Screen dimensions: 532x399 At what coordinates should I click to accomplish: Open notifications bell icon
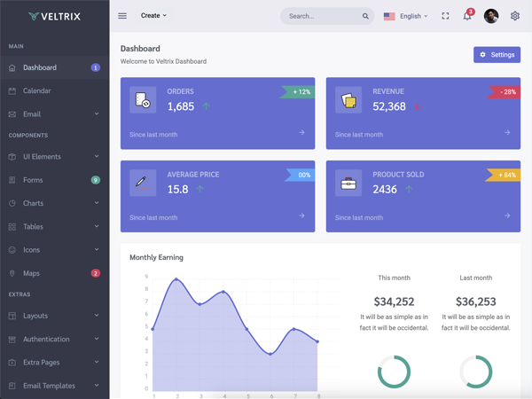[467, 16]
